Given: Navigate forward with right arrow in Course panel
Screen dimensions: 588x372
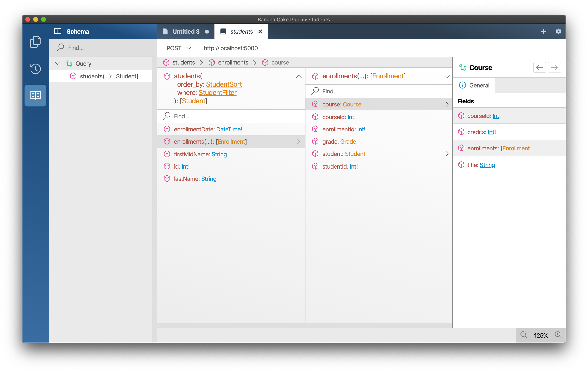Looking at the screenshot, I should click(554, 67).
